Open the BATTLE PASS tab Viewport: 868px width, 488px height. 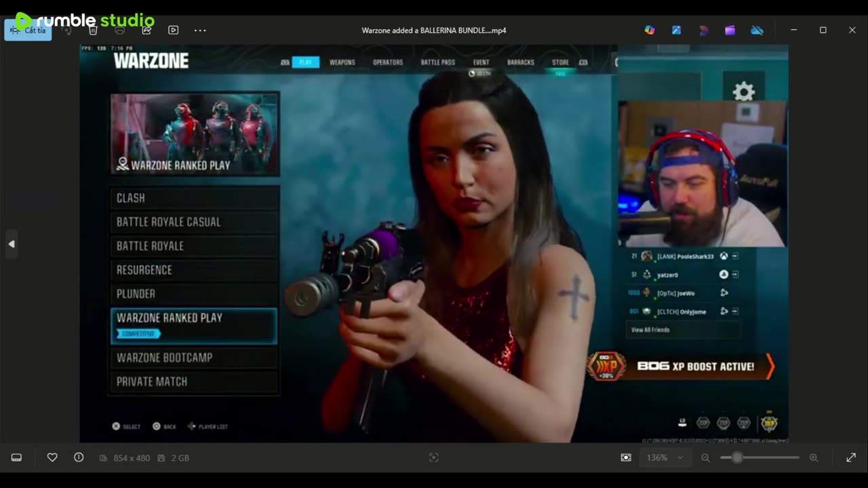(x=438, y=62)
